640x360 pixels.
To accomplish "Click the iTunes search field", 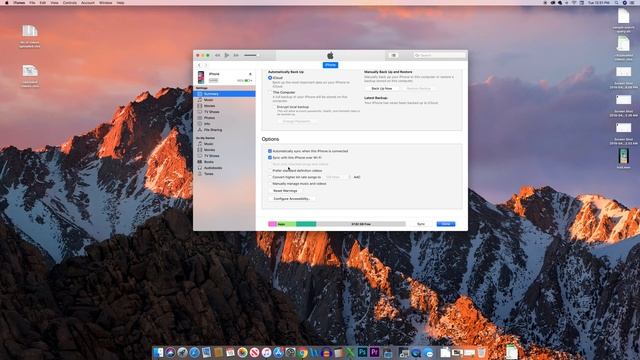I will coord(439,55).
